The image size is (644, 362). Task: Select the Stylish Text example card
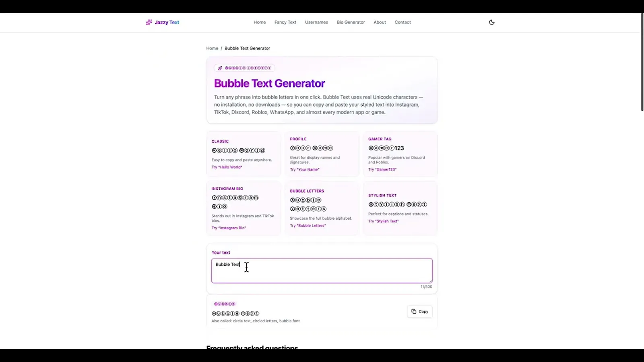coord(400,208)
